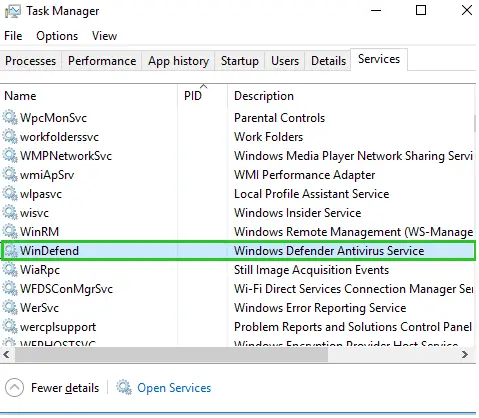Click the gear icon next to WFDSConMgrSvc

10,288
